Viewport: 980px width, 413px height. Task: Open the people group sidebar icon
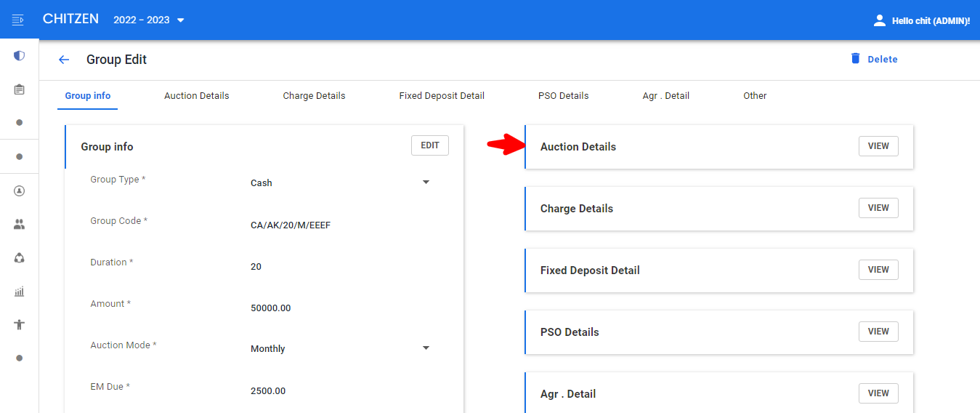click(20, 225)
